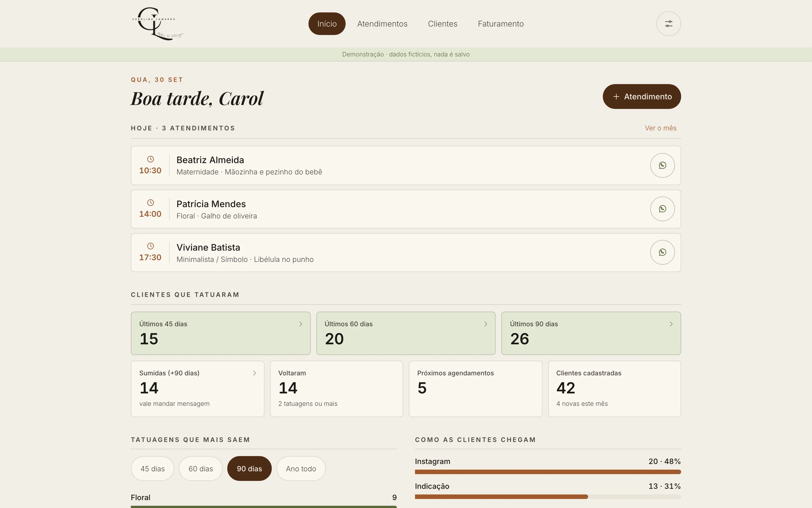Open WhatsApp for Patrícia Mendes

point(662,209)
